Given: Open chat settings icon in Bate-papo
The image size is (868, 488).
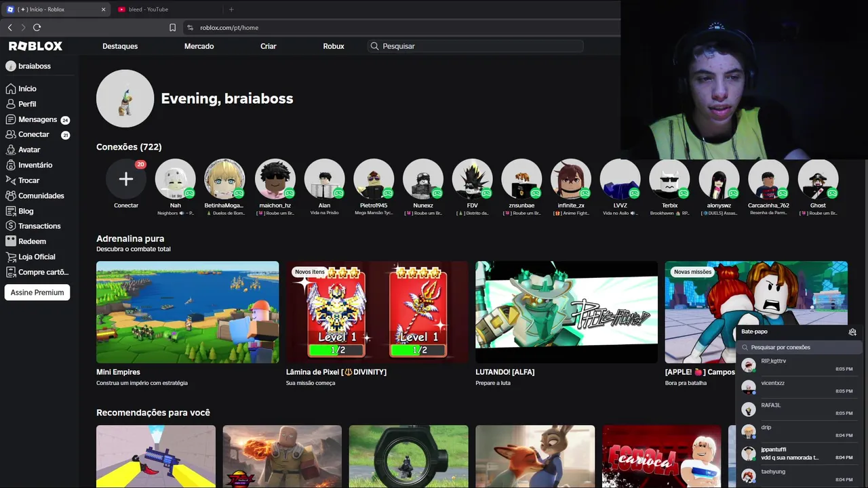Looking at the screenshot, I should click(x=852, y=332).
